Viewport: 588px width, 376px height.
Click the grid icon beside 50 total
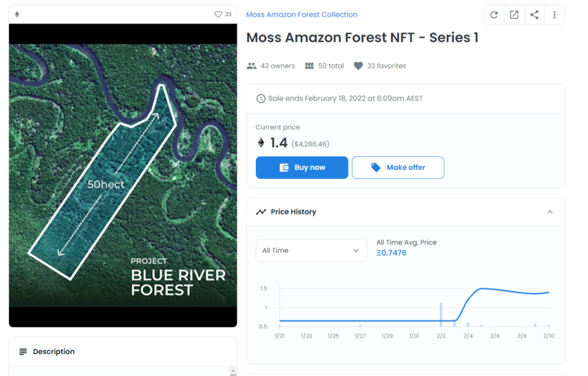309,66
